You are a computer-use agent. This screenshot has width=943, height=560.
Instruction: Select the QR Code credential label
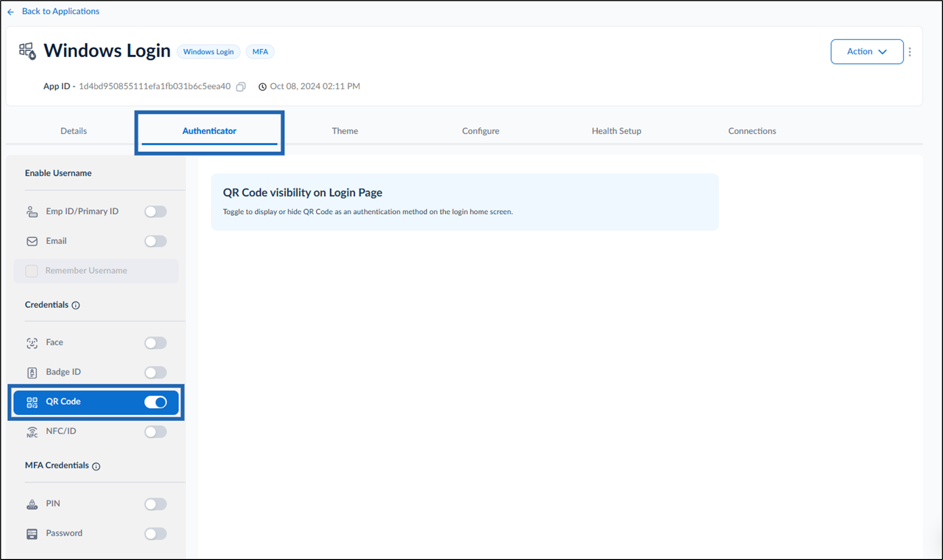[x=63, y=402]
